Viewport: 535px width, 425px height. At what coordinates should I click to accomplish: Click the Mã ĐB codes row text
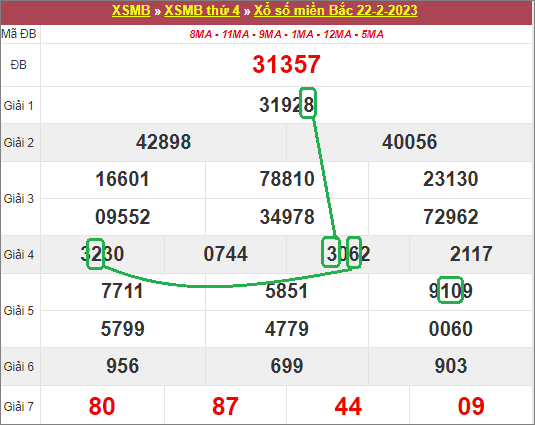[287, 34]
